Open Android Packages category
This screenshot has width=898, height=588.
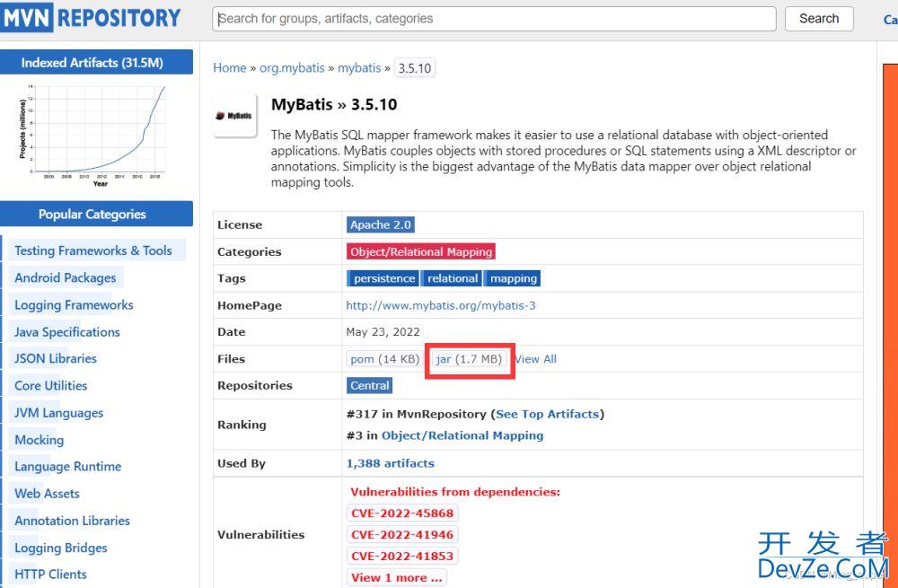point(66,277)
